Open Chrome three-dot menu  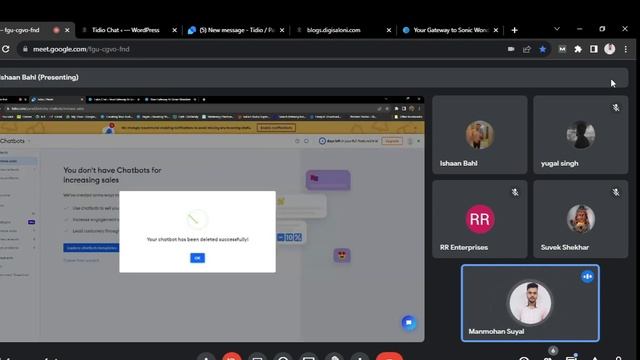626,49
